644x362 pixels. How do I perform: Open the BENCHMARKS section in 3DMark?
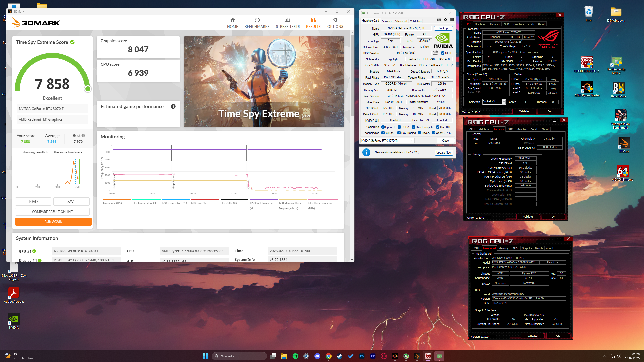coord(257,23)
